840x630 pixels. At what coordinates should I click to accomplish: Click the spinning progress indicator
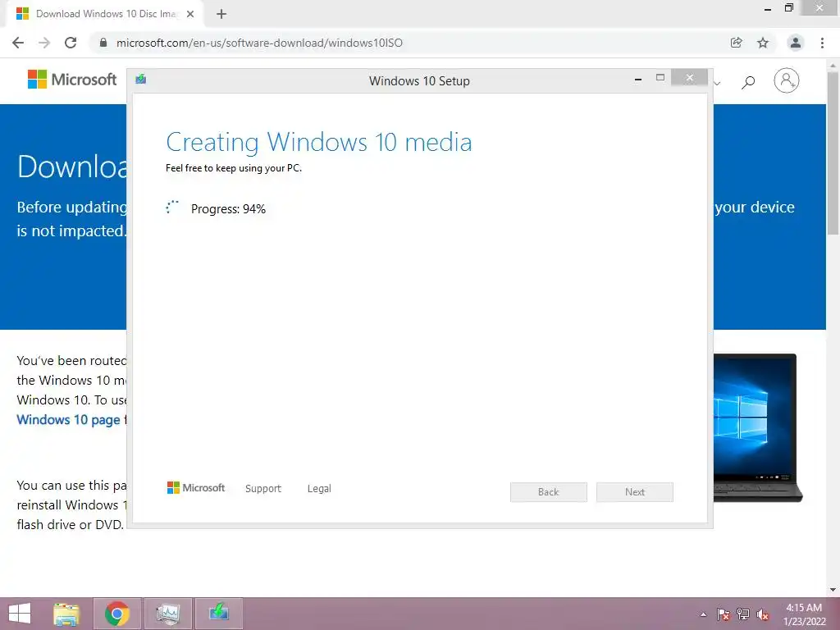tap(172, 208)
